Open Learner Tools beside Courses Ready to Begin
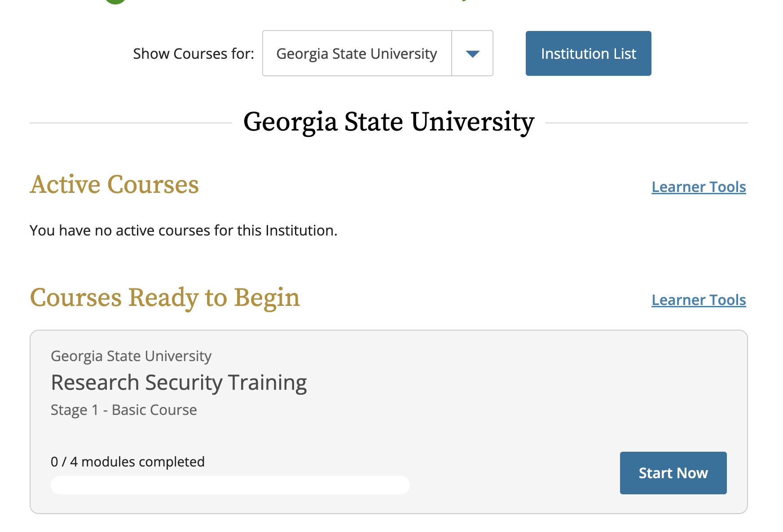The image size is (783, 532). 699,300
